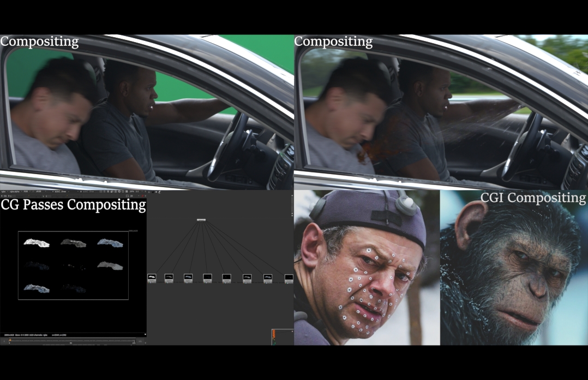This screenshot has height=380, width=588.
Task: Click the red icon beside 2D dropdown
Action: coord(142,195)
